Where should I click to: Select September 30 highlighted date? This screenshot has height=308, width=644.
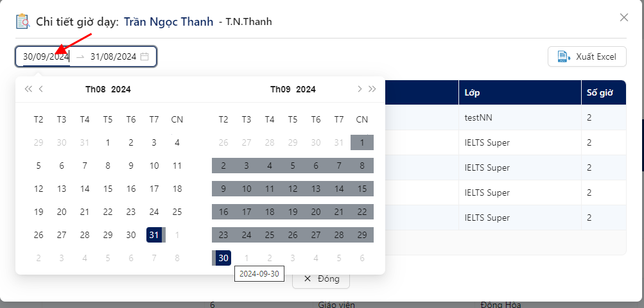(x=223, y=259)
